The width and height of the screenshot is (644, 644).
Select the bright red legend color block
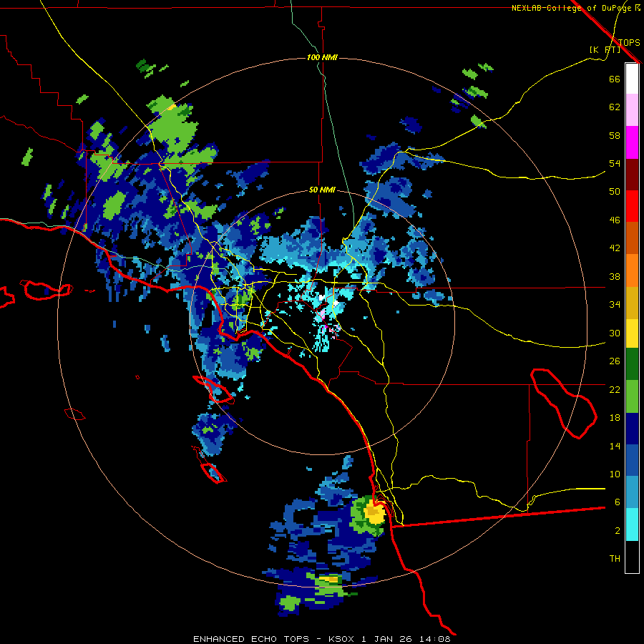pyautogui.click(x=632, y=206)
